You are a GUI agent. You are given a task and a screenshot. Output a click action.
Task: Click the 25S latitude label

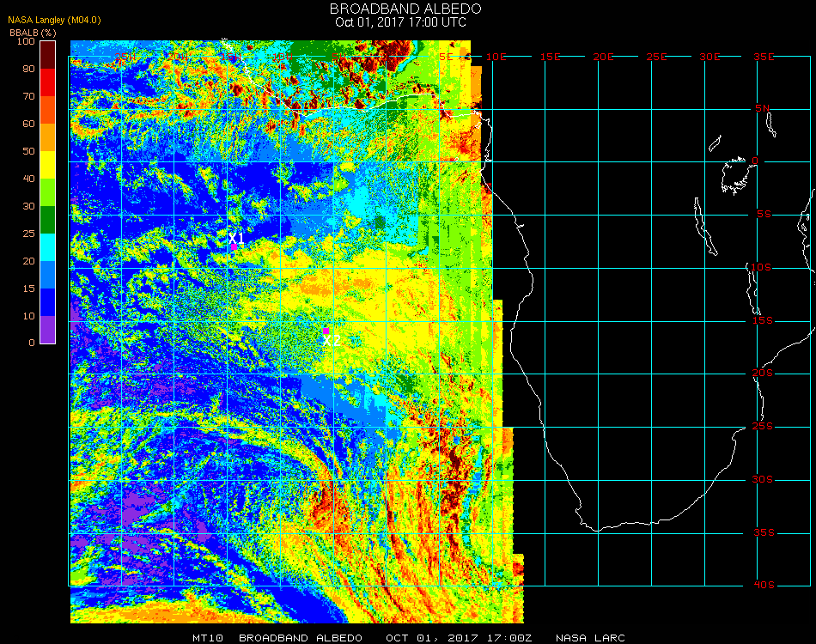[763, 427]
